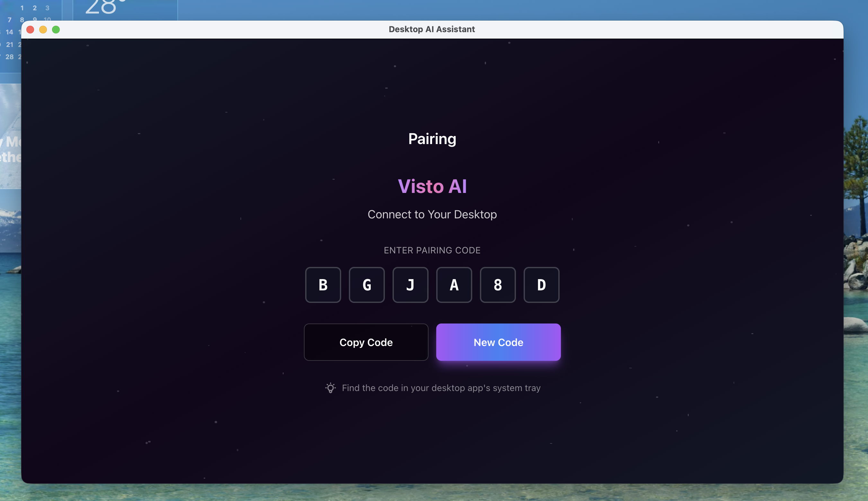Minimize window using the yellow button
This screenshot has width=868, height=501.
[43, 30]
